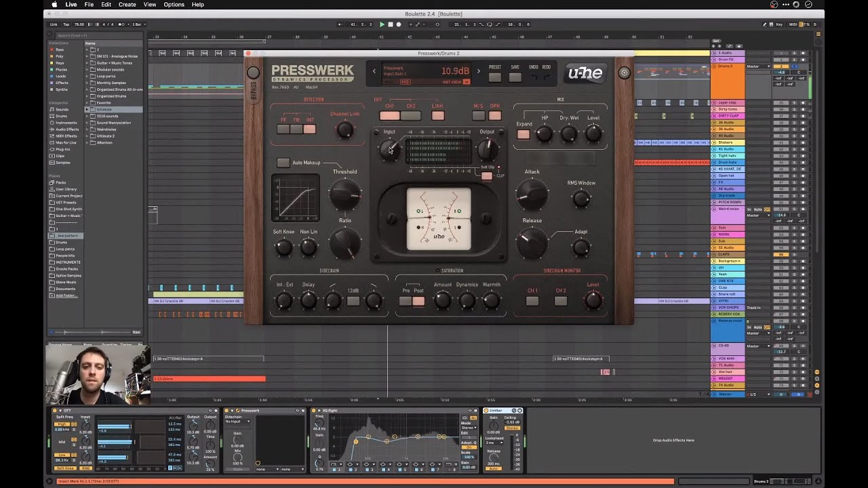Select INT detection mode
The height and width of the screenshot is (488, 868).
coord(309,129)
